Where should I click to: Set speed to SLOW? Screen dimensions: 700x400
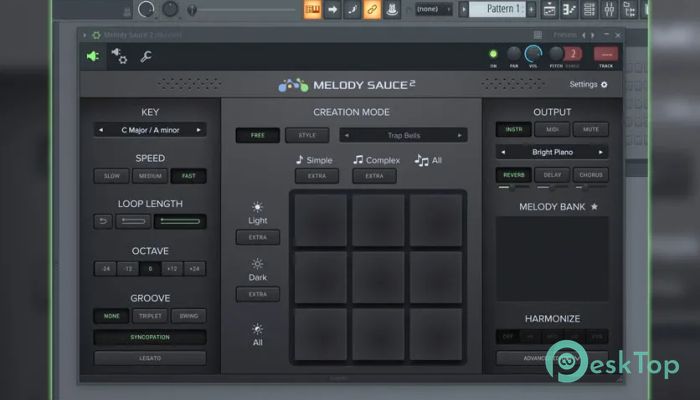[x=112, y=176]
